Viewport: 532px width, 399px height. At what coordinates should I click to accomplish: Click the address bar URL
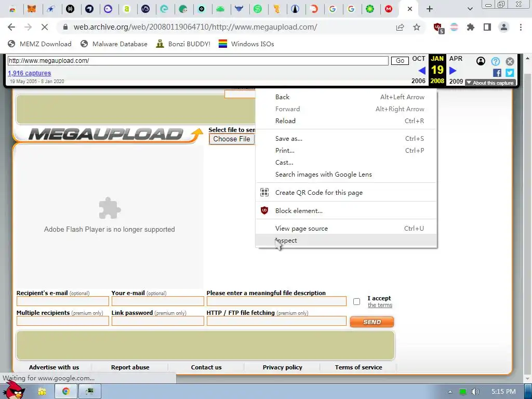(x=195, y=27)
